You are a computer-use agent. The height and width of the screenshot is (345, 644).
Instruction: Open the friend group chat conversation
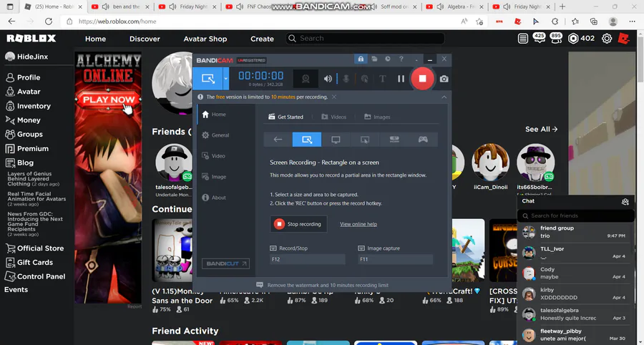[574, 232]
